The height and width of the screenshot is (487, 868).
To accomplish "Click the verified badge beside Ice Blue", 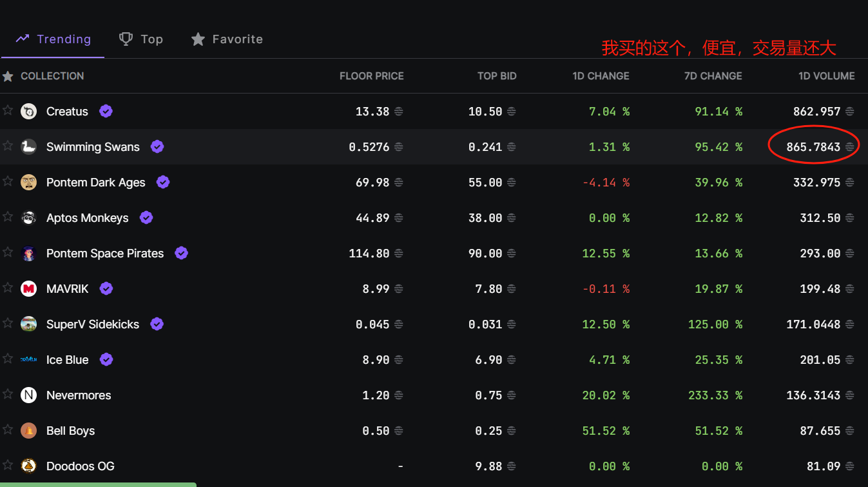I will tap(106, 359).
